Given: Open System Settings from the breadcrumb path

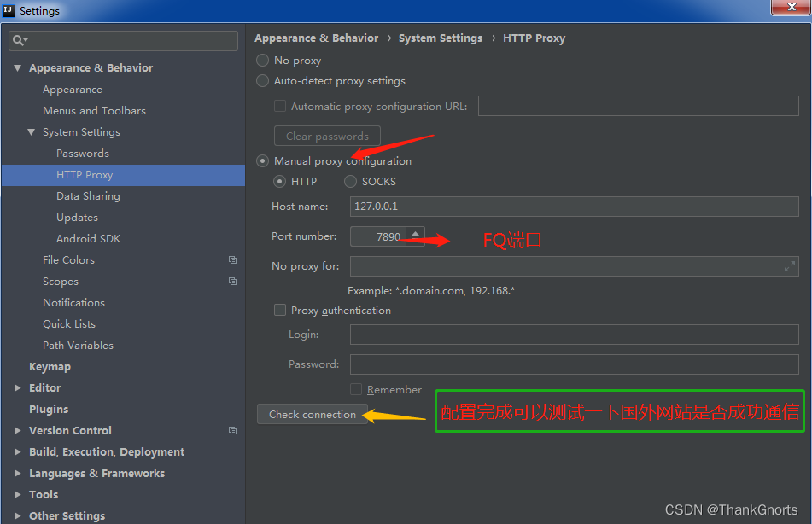Looking at the screenshot, I should pyautogui.click(x=441, y=38).
